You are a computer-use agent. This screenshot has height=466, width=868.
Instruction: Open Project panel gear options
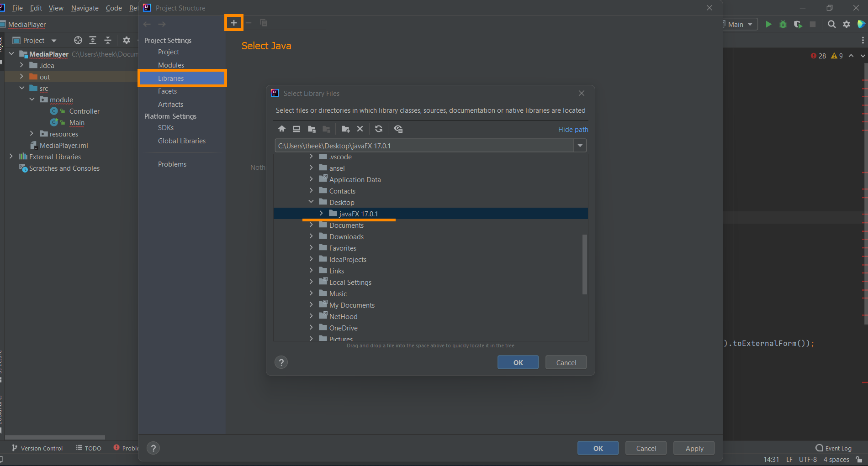pyautogui.click(x=127, y=40)
